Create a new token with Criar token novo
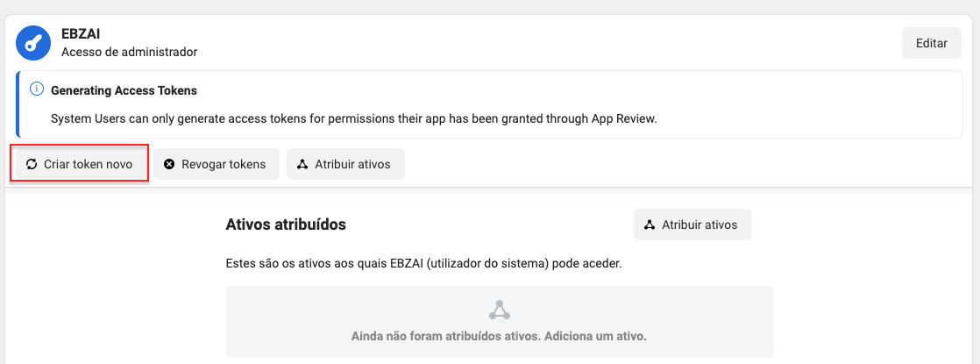The image size is (980, 364). [x=80, y=164]
